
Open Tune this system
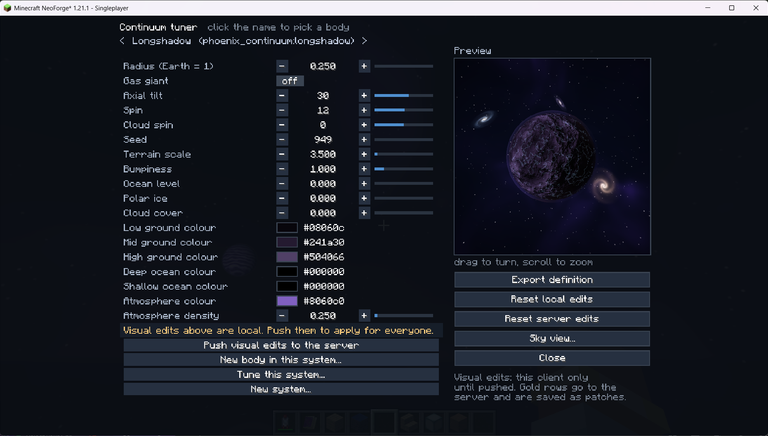[x=281, y=375]
